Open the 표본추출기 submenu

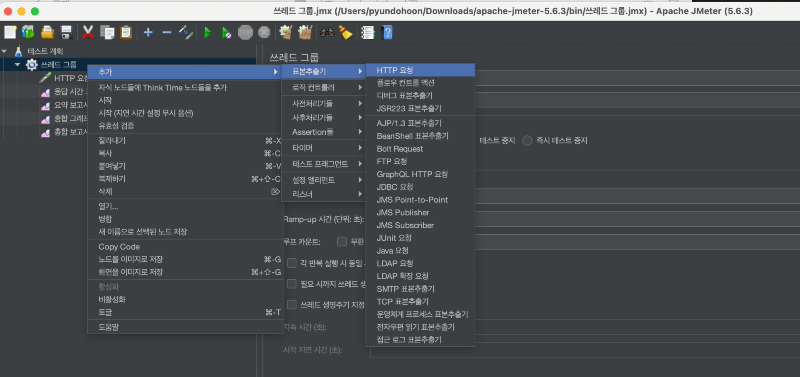tap(323, 71)
